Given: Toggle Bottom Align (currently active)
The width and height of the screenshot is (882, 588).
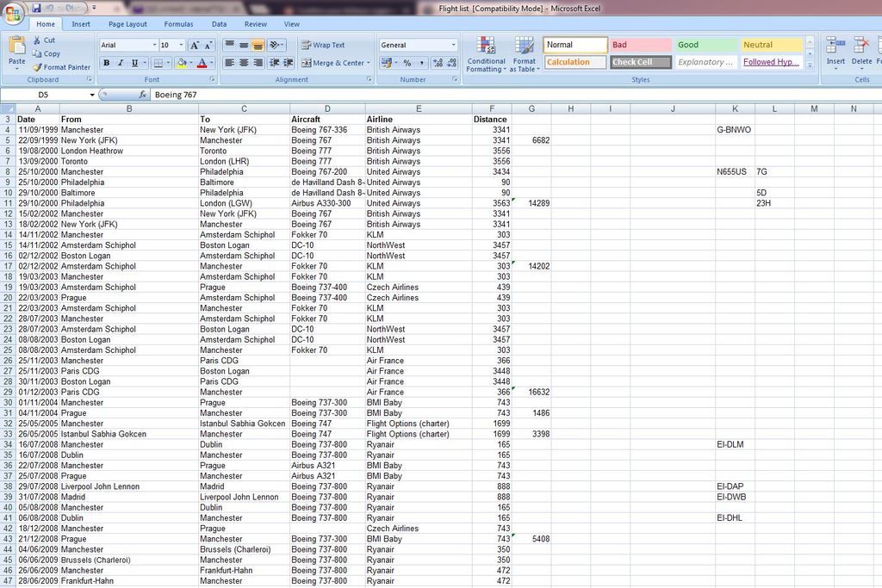Looking at the screenshot, I should click(x=258, y=45).
